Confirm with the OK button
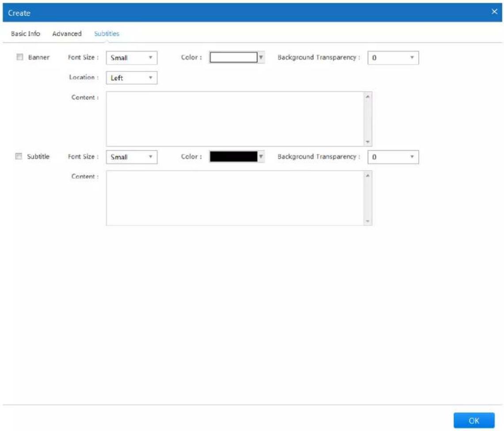The width and height of the screenshot is (504, 431). click(x=474, y=420)
